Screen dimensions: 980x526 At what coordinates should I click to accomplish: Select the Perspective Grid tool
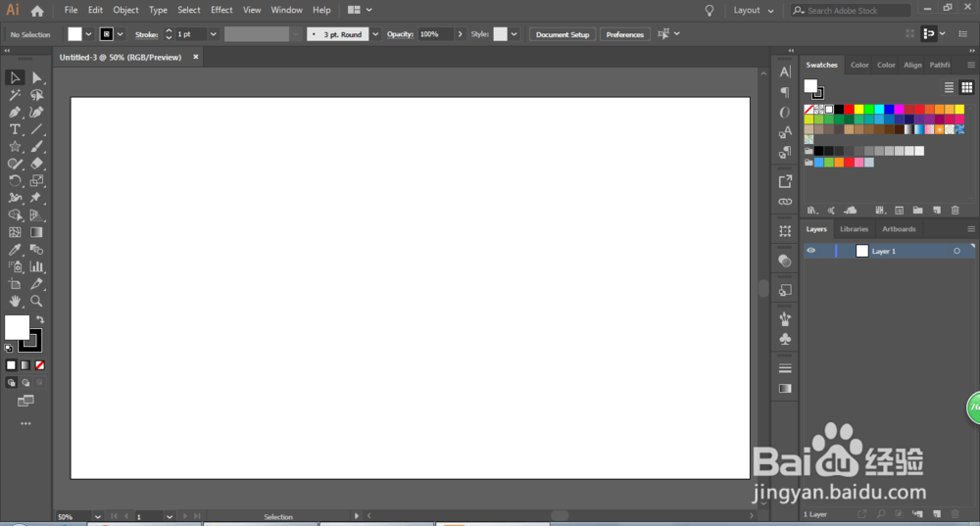37,215
